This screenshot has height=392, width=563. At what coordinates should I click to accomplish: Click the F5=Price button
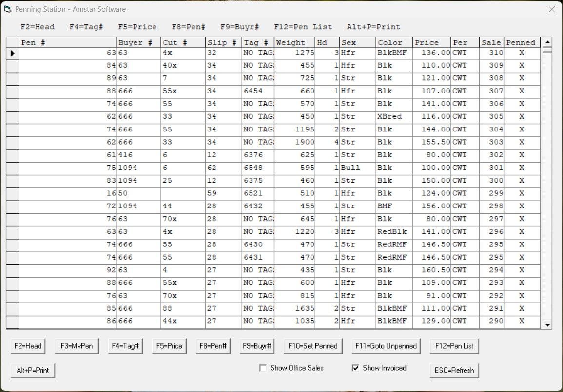pos(169,346)
